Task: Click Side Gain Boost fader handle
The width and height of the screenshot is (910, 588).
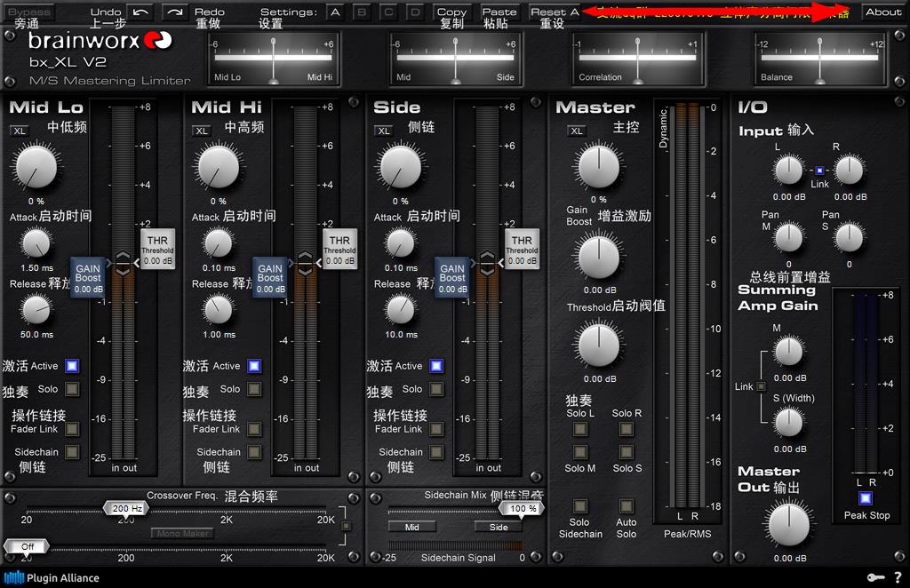Action: (x=452, y=277)
